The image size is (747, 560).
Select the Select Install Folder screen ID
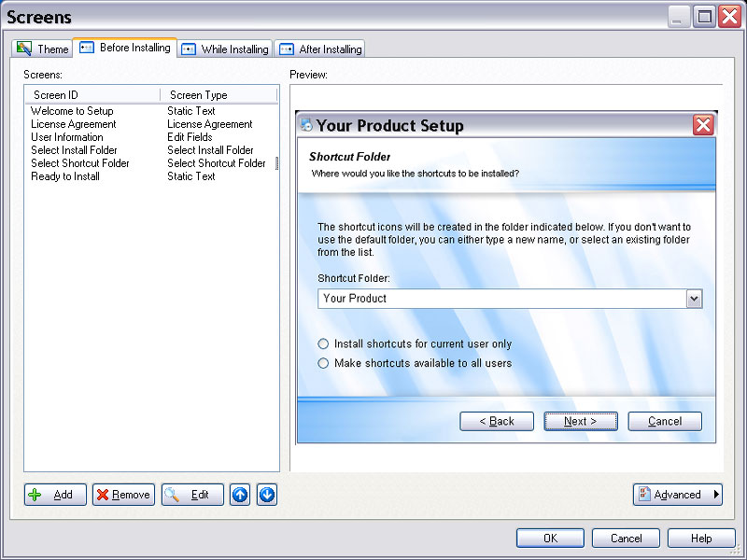(74, 150)
